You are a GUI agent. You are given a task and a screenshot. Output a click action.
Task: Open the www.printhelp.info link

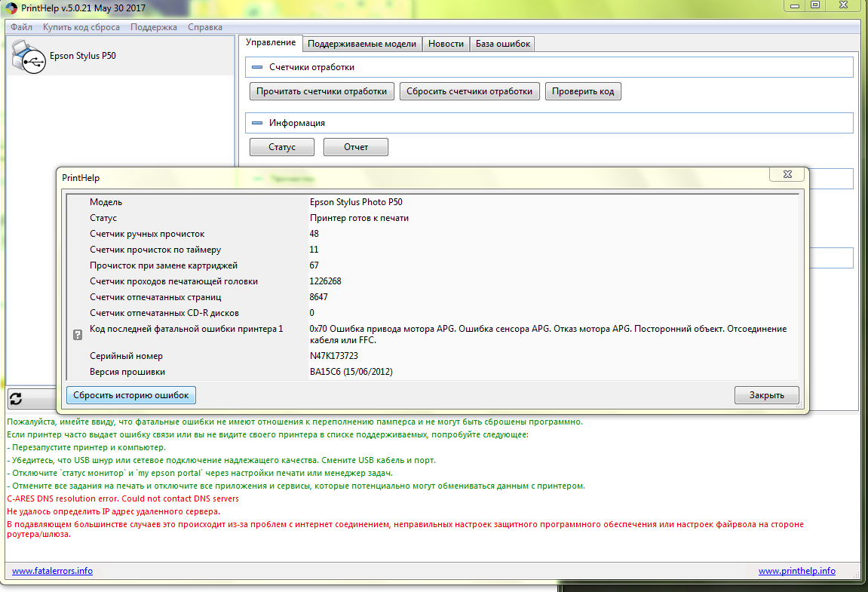point(796,571)
